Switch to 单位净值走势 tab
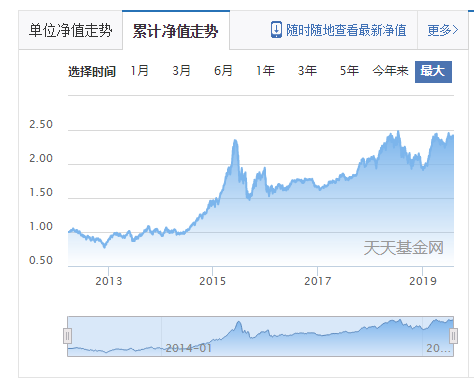 click(x=71, y=30)
